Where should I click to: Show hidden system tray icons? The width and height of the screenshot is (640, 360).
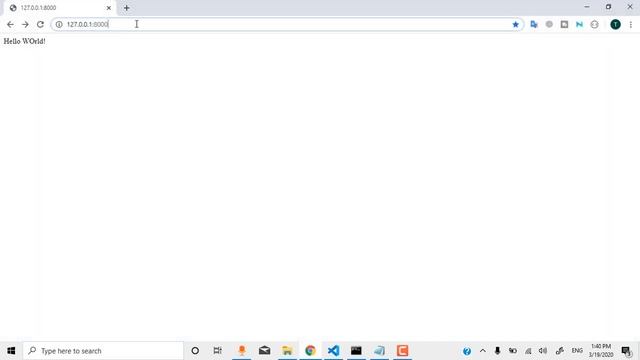point(482,351)
